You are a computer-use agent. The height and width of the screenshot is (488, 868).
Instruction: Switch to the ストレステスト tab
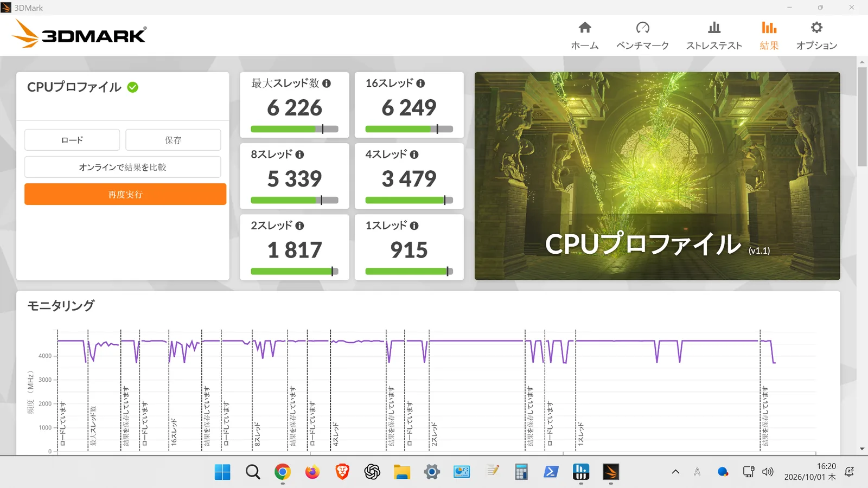[714, 36]
